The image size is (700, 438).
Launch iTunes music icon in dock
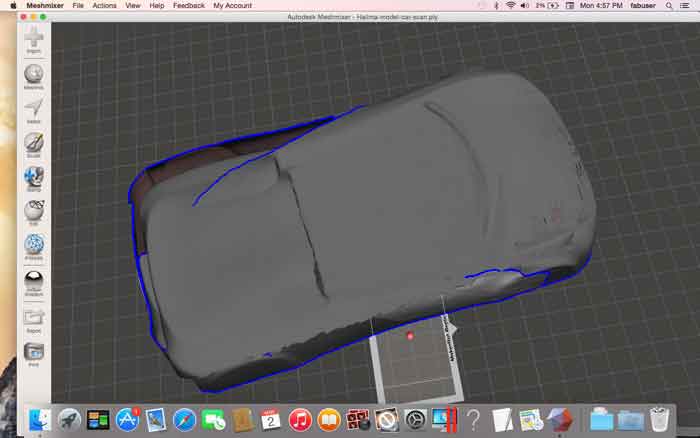[x=300, y=420]
